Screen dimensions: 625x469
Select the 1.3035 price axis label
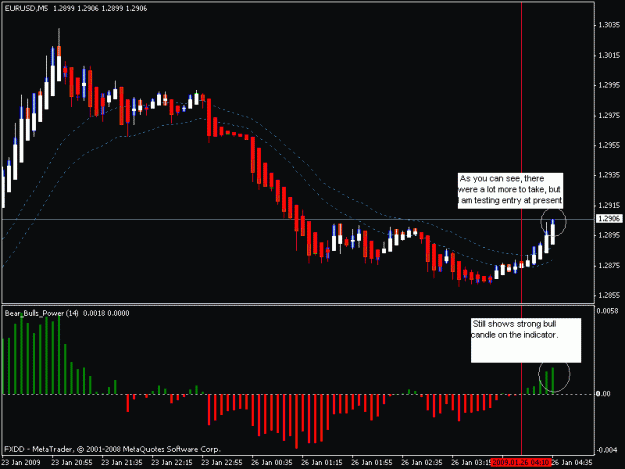(609, 25)
